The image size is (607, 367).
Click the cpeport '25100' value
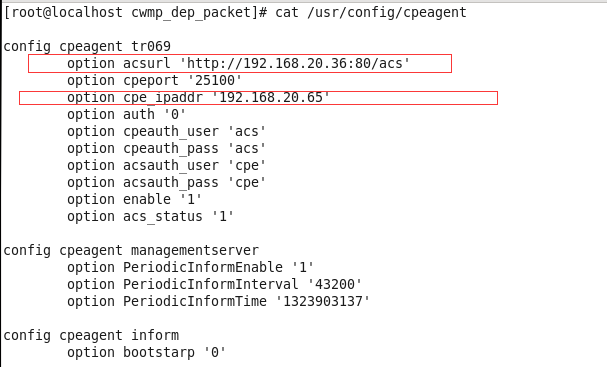click(218, 80)
